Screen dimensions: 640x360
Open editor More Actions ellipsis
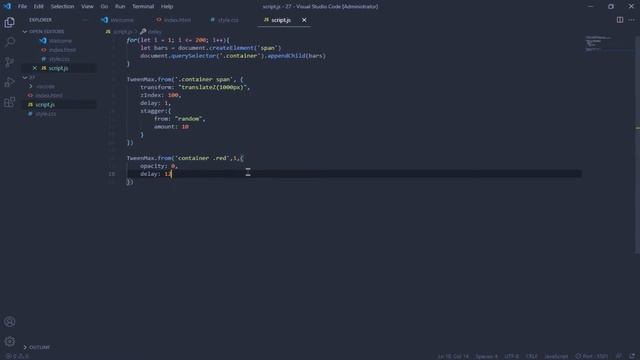(x=631, y=20)
